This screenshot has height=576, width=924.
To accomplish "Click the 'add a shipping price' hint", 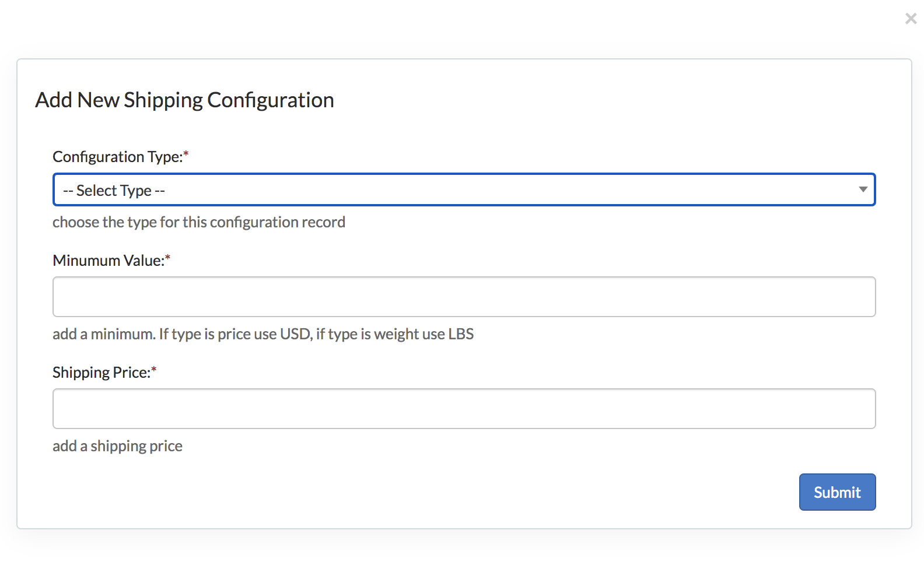I will click(117, 446).
